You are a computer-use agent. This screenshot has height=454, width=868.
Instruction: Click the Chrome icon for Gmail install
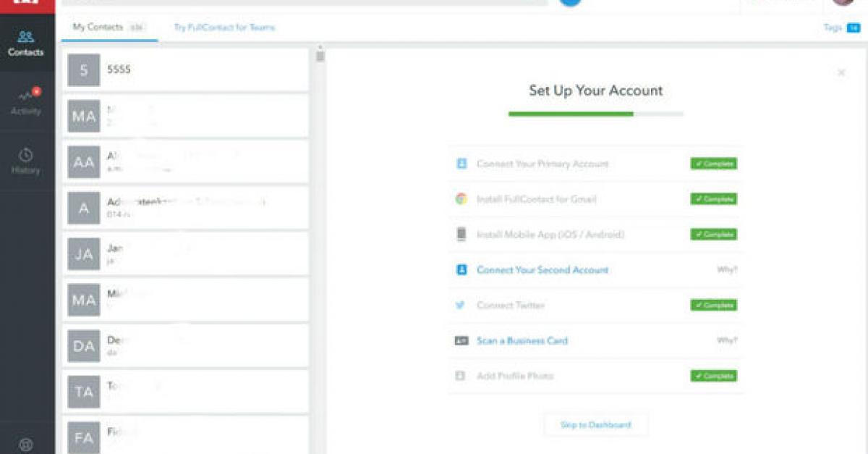click(x=461, y=199)
